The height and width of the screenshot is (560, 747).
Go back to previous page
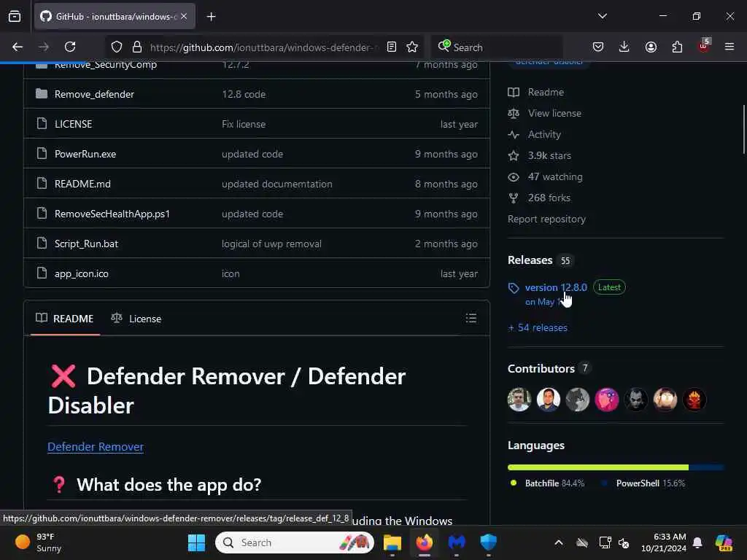pos(18,47)
